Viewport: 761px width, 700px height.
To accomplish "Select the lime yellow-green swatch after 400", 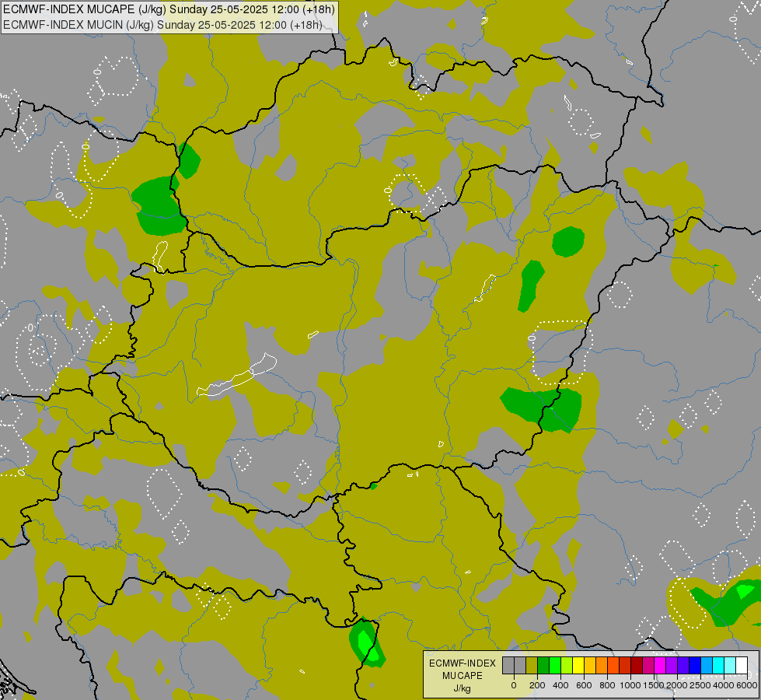I will pos(567,666).
